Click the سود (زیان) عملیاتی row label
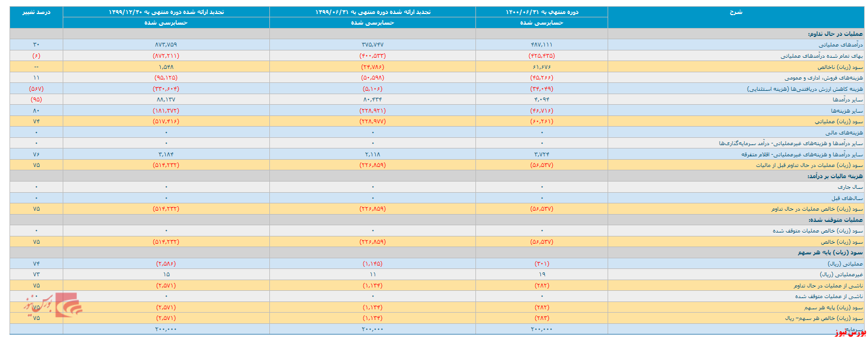The width and height of the screenshot is (868, 339). tap(842, 121)
